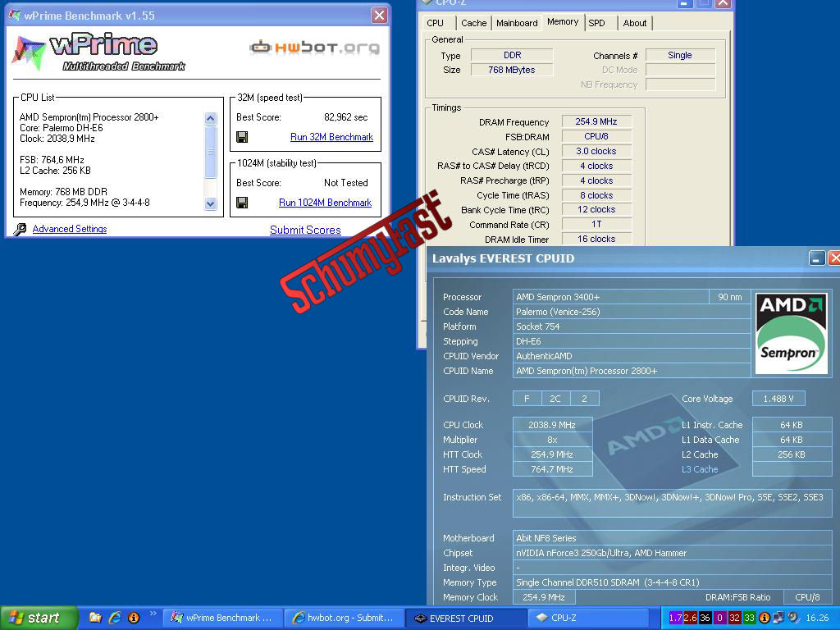
Task: Click the red 32 tray temperature icon
Action: click(734, 618)
